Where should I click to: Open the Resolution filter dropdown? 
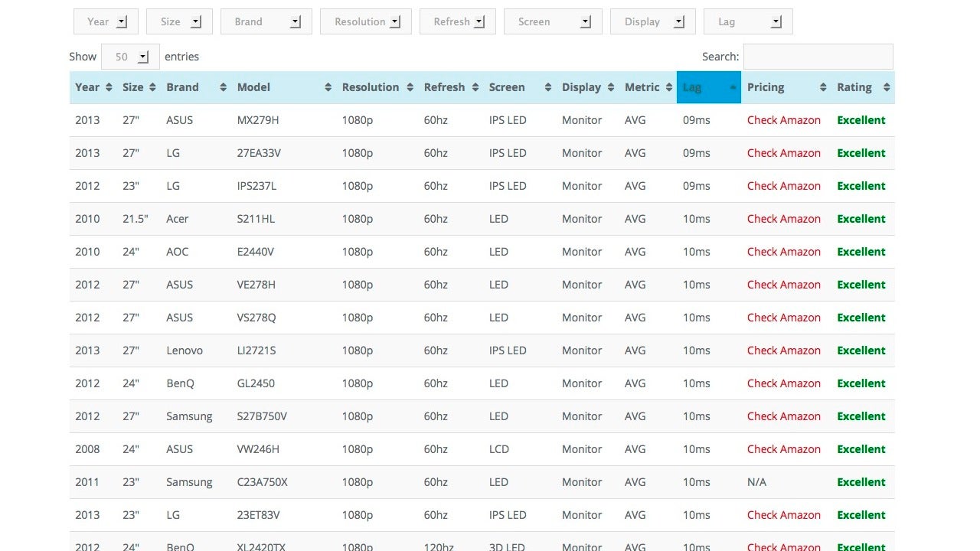[366, 21]
